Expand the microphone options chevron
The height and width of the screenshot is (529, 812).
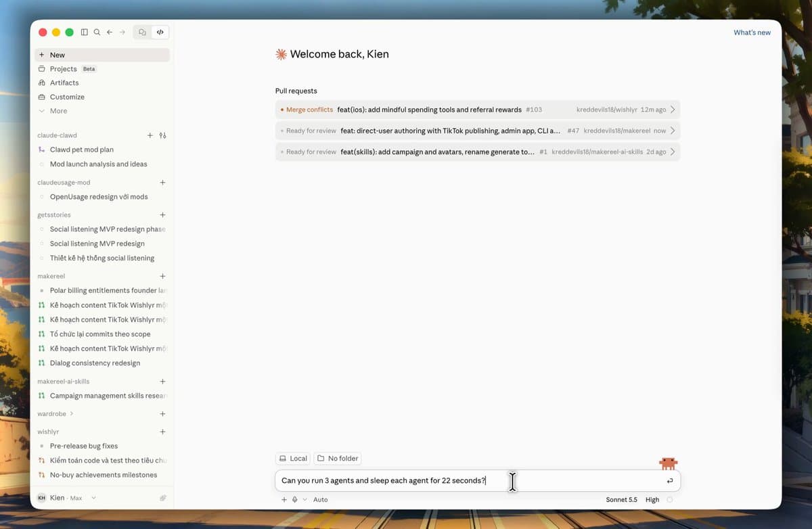[304, 500]
